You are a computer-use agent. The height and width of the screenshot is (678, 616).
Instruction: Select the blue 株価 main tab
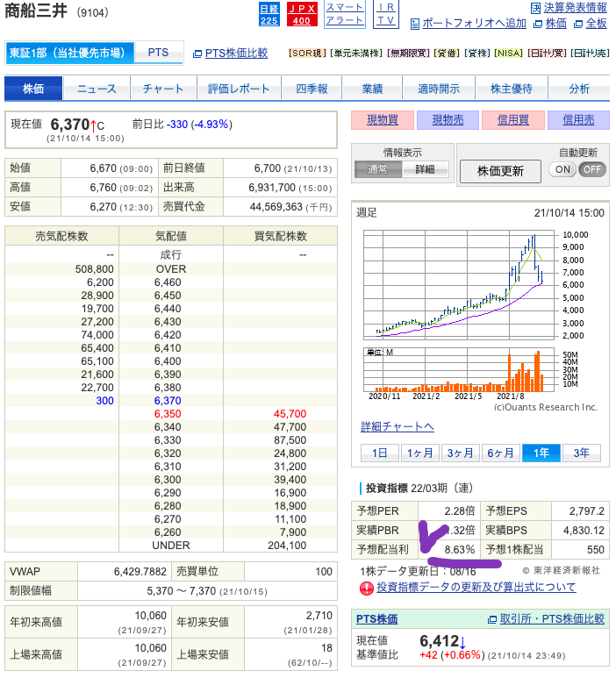[33, 89]
